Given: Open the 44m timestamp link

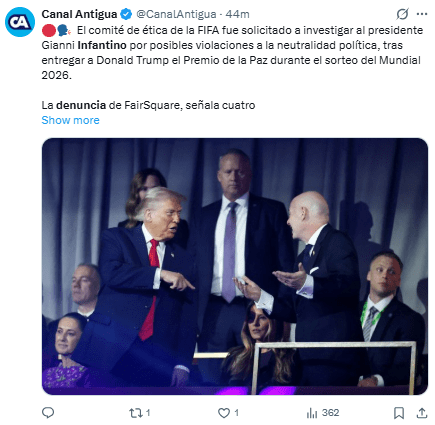Looking at the screenshot, I should [x=237, y=14].
